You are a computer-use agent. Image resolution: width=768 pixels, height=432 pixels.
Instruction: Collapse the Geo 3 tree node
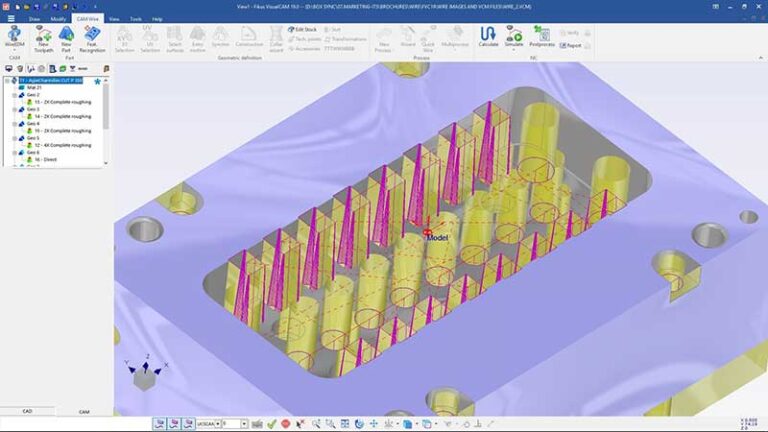(14, 109)
